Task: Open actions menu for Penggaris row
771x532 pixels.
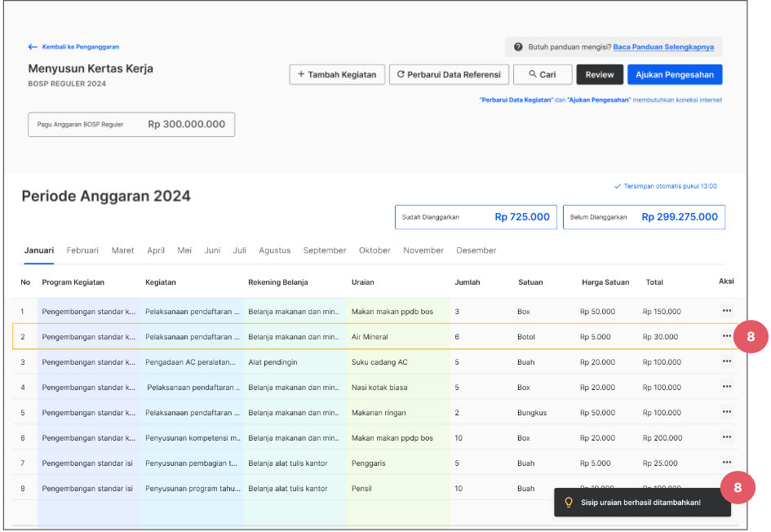Action: pyautogui.click(x=726, y=462)
